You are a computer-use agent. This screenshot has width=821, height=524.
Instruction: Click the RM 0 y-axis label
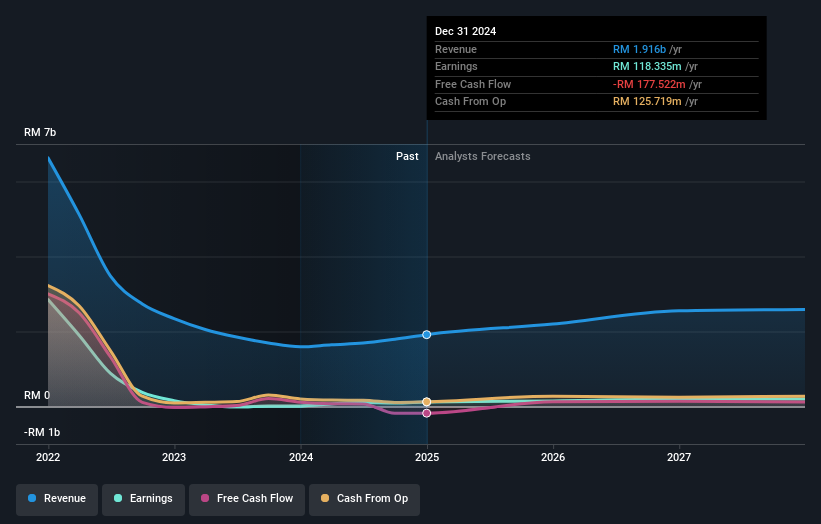[37, 395]
